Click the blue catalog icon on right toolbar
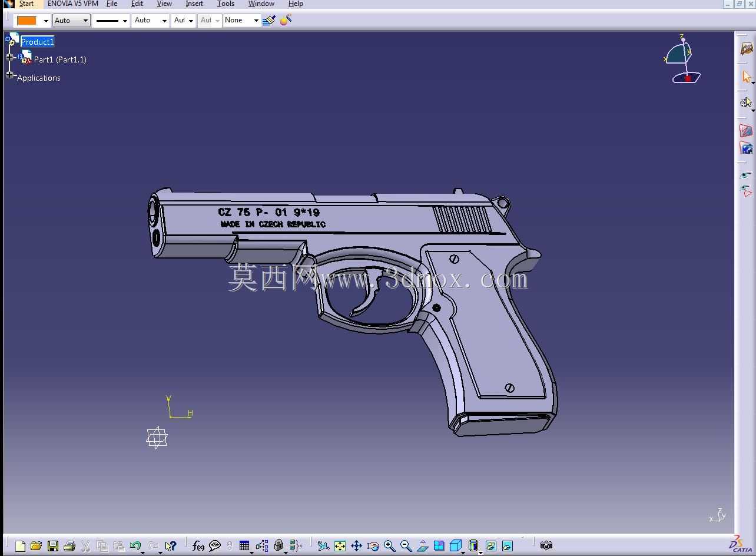The width and height of the screenshot is (756, 556). pos(746,148)
